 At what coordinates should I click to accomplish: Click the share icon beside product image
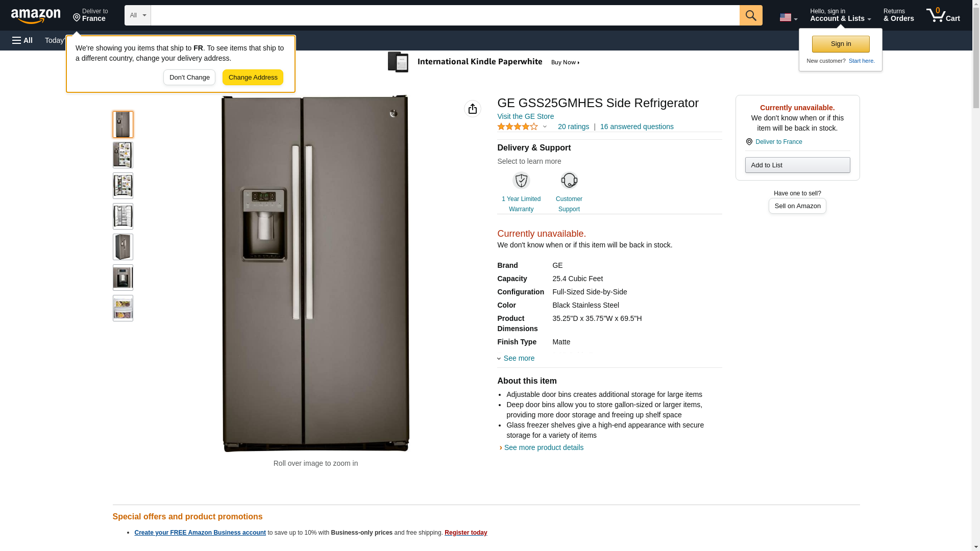click(472, 109)
